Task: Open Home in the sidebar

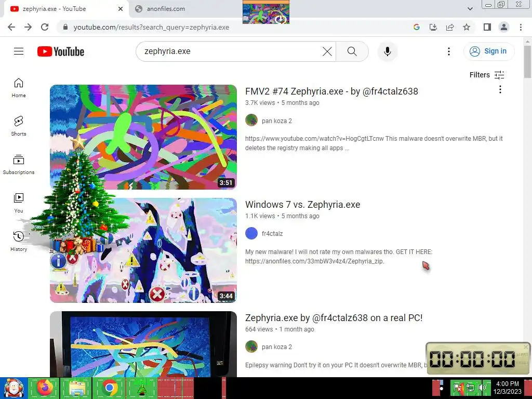Action: click(19, 88)
